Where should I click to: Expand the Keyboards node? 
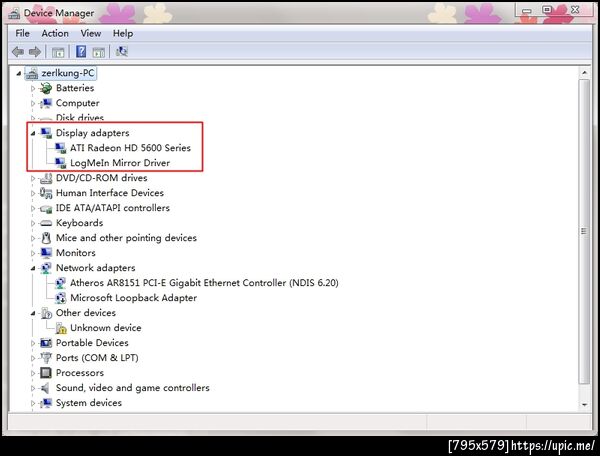point(33,223)
